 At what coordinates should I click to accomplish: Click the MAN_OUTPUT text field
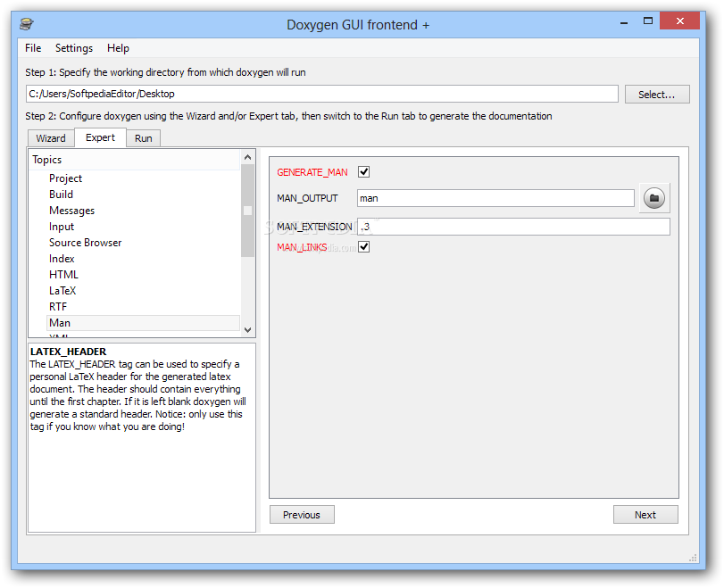tap(495, 198)
